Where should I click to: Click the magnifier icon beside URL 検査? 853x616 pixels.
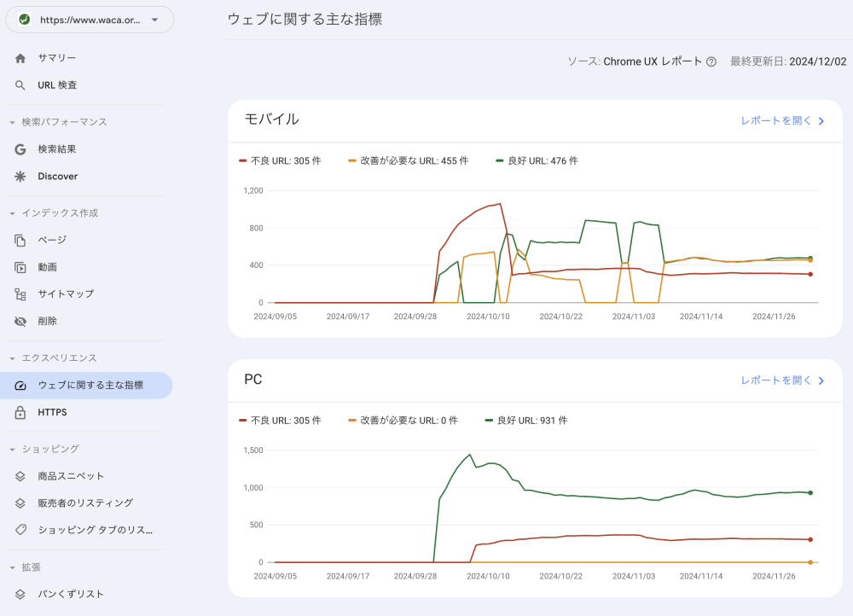20,85
